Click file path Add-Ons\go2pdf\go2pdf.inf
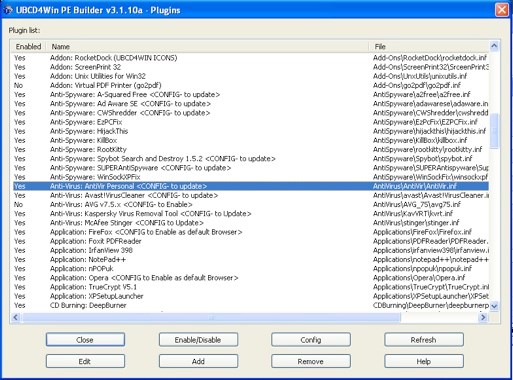 tap(417, 85)
